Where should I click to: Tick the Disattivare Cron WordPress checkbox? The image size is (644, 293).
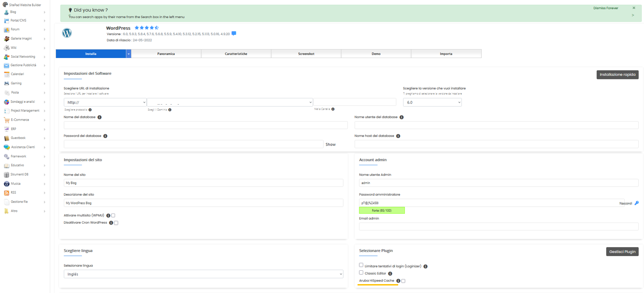[116, 223]
